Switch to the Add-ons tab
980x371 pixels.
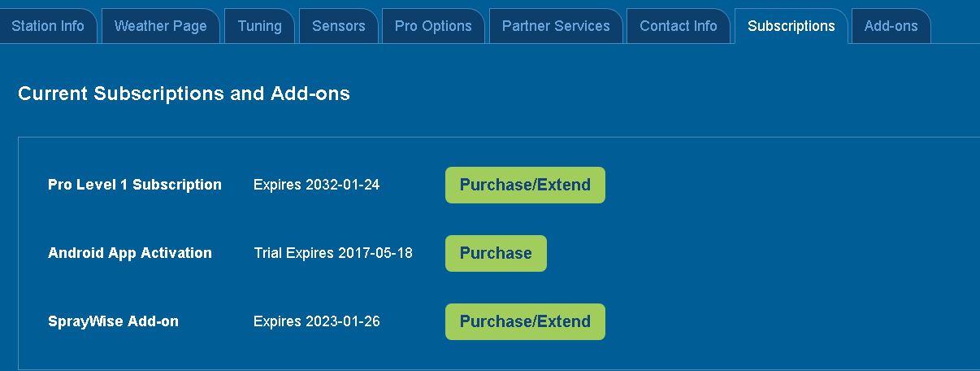pos(890,26)
